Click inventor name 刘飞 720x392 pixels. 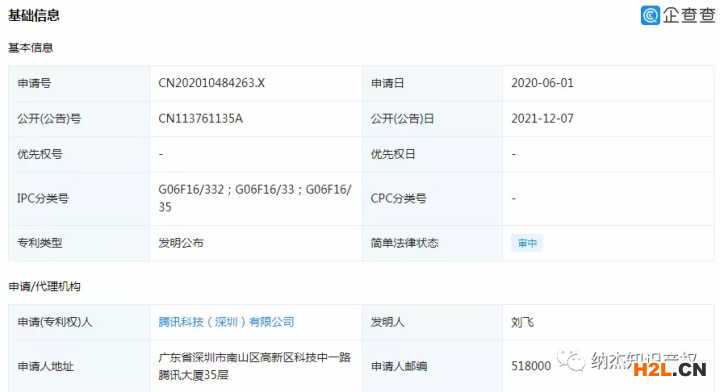coord(523,322)
